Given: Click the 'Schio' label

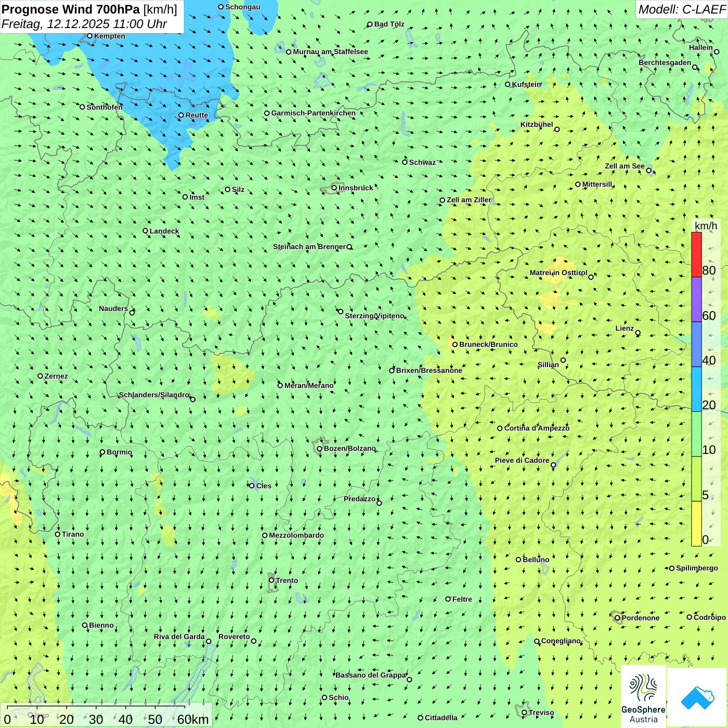Looking at the screenshot, I should pos(339,697).
